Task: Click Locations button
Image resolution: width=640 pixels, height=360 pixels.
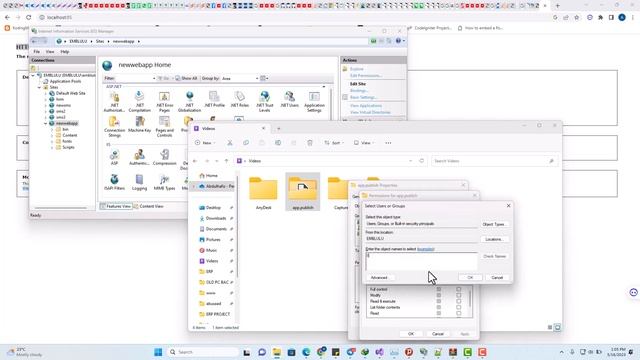Action: pos(494,239)
